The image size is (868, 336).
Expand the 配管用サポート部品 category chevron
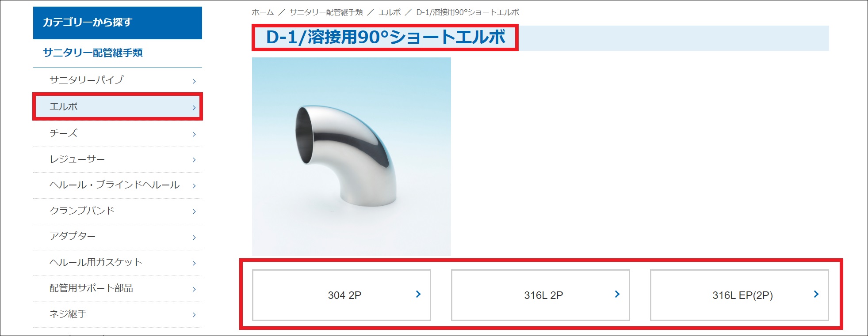194,289
